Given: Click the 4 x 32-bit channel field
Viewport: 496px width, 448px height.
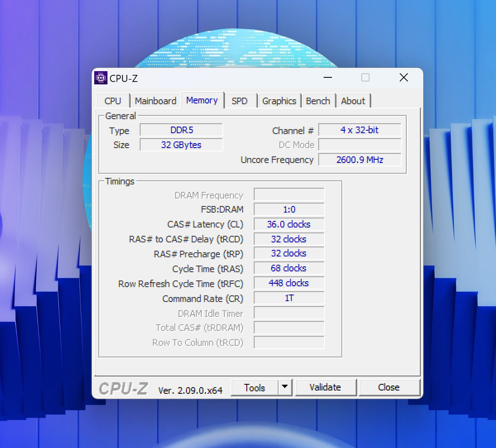Looking at the screenshot, I should 360,130.
